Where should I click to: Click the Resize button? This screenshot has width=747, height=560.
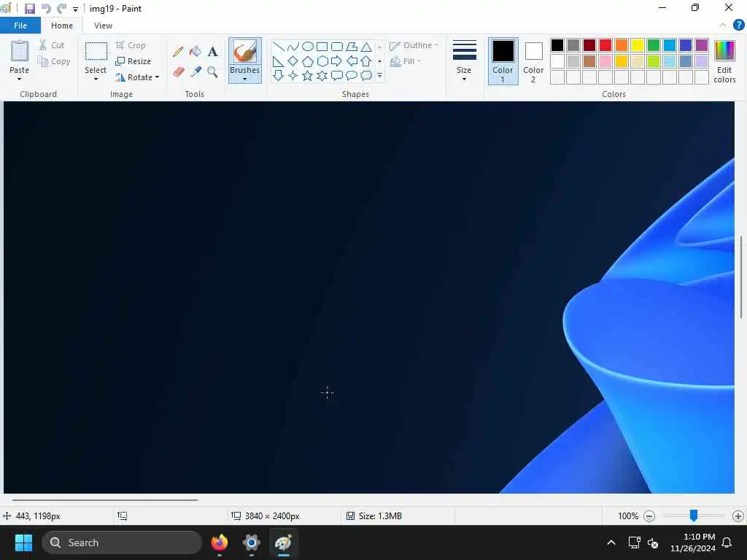point(133,61)
